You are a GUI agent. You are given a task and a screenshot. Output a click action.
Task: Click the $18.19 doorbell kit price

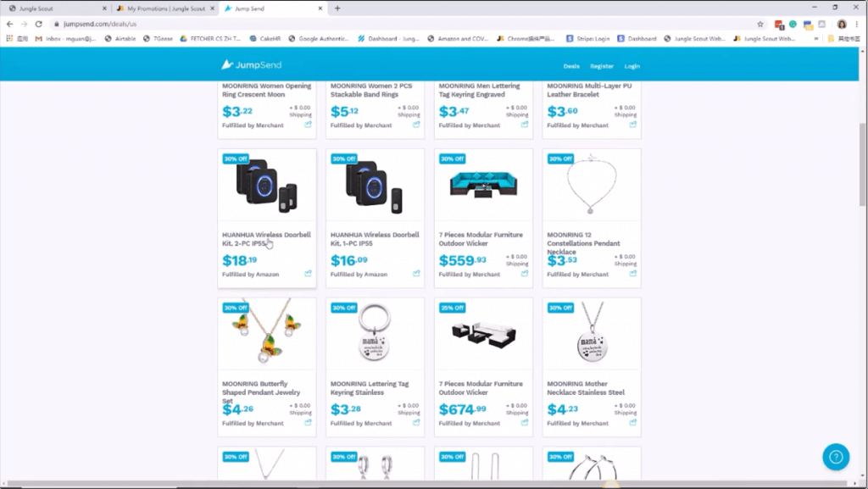tap(240, 260)
